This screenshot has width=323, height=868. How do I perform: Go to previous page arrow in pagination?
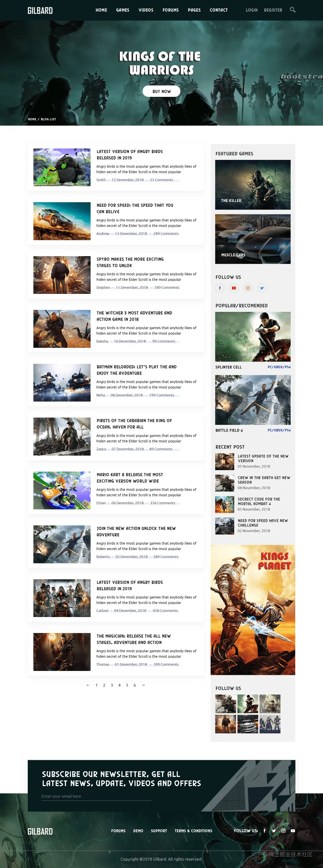[88, 685]
